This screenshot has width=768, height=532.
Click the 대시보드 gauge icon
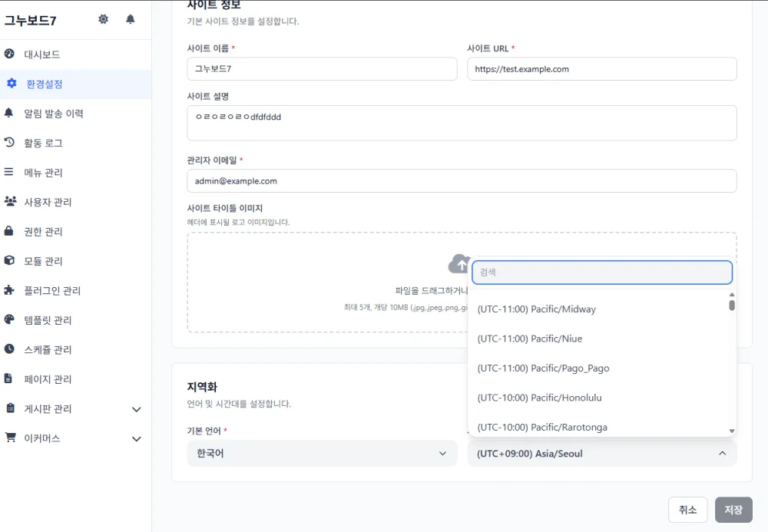click(9, 54)
